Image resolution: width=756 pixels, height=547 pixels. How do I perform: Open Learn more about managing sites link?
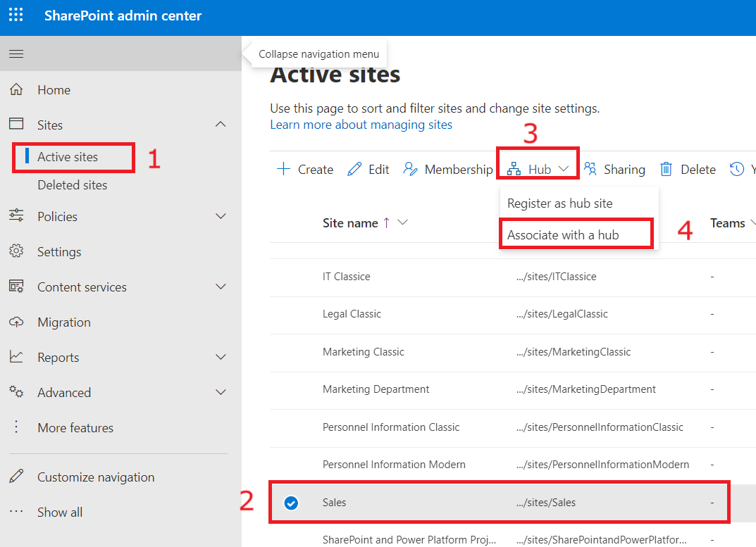[361, 125]
